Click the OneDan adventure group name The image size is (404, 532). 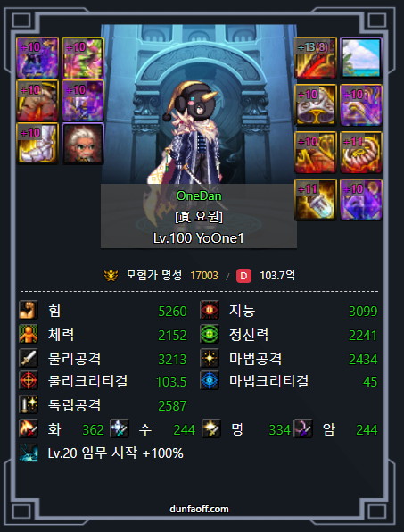[199, 195]
